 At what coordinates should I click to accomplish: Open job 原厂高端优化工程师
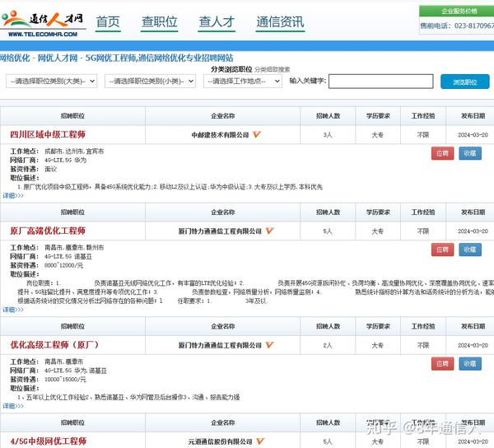(48, 231)
